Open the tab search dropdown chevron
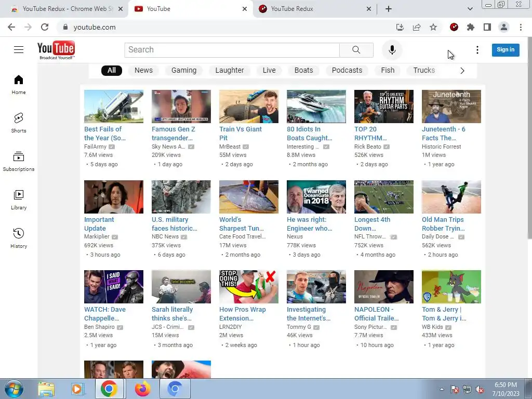Image resolution: width=532 pixels, height=399 pixels. coord(470,9)
